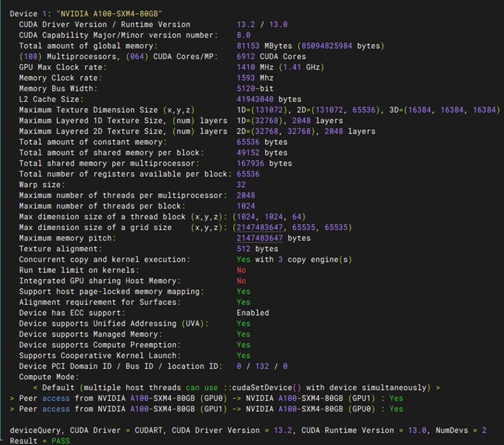Click the device name "NVIDIA A100-SXM4-80GB" header
504x445 pixels.
109,14
